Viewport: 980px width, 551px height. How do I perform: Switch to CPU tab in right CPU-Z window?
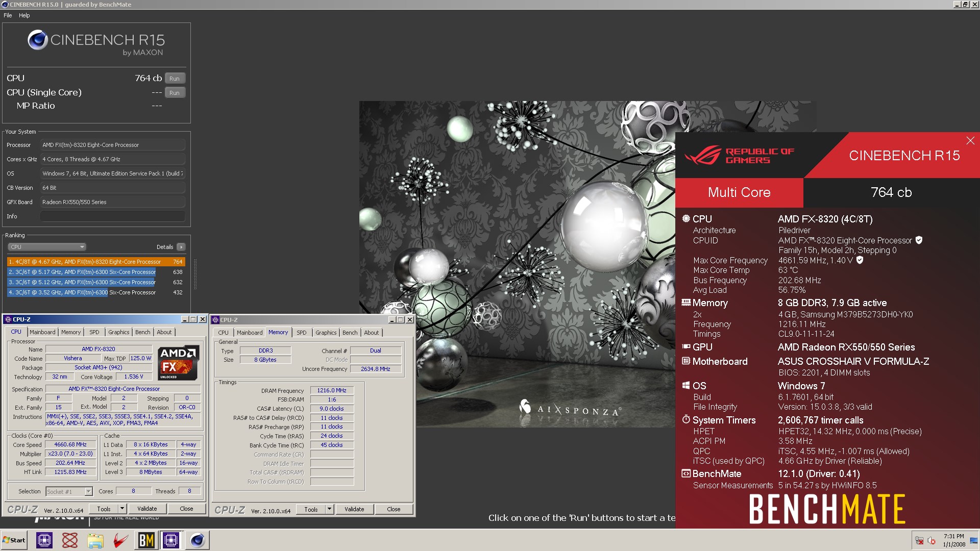[x=224, y=333]
